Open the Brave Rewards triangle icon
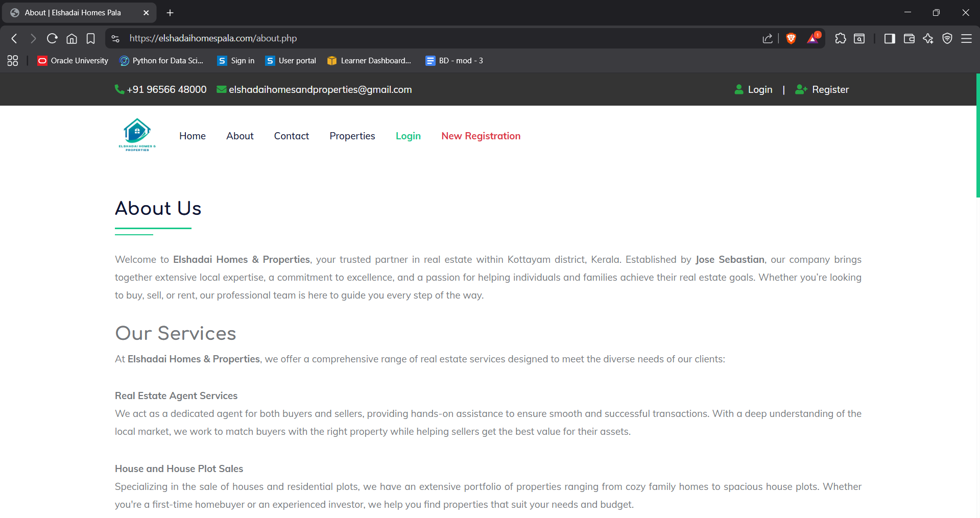Screen dimensions: 980x518 coord(813,38)
